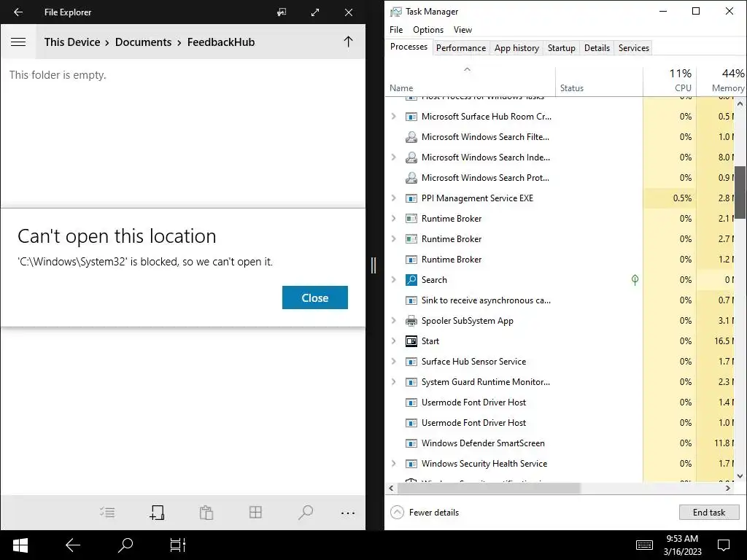
Task: Sort processes by the Memory column header
Action: click(x=721, y=81)
